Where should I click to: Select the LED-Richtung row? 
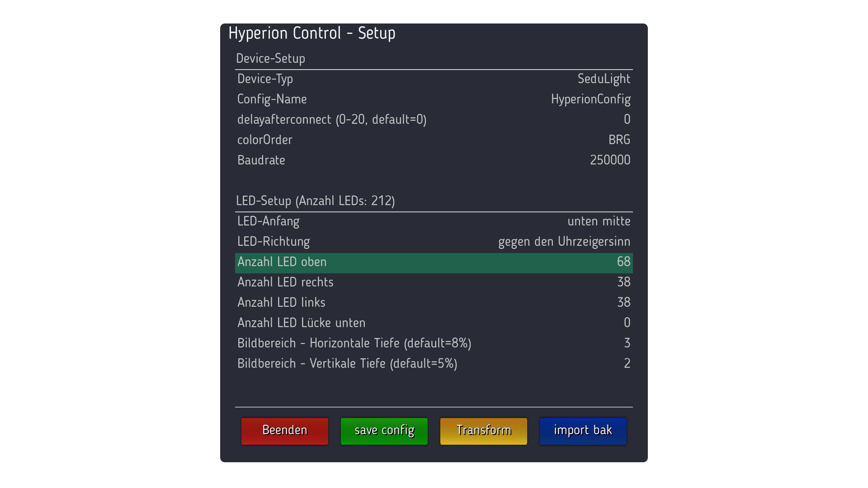(x=434, y=242)
